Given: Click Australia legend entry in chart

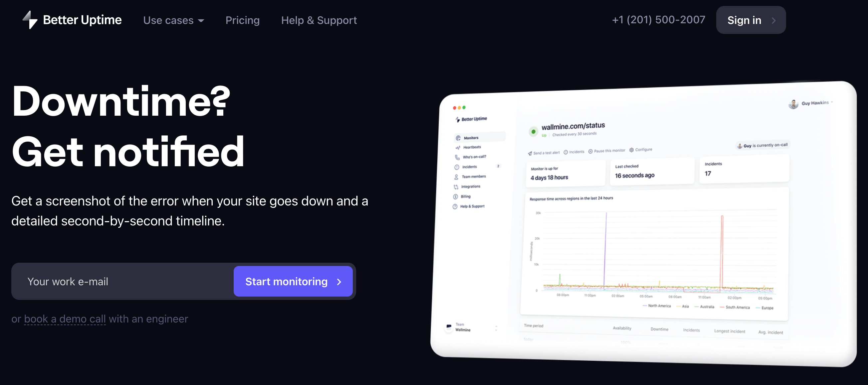Looking at the screenshot, I should 704,306.
